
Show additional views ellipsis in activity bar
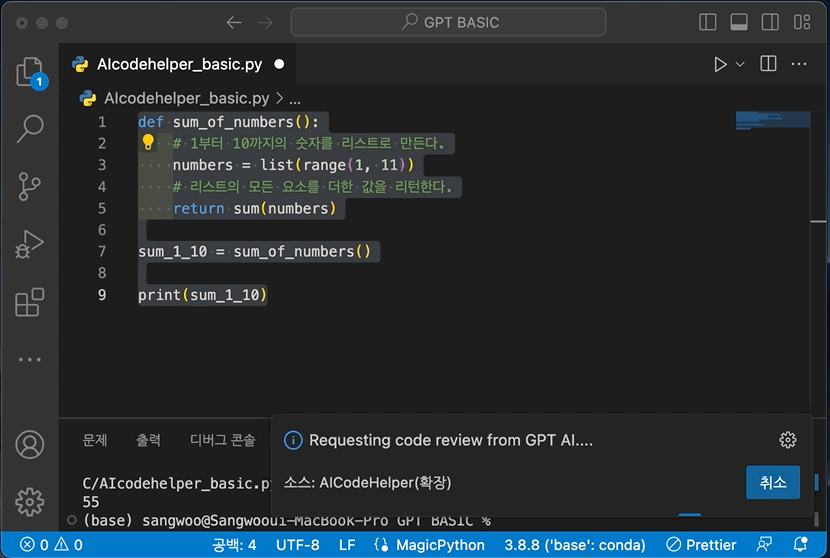coord(30,359)
